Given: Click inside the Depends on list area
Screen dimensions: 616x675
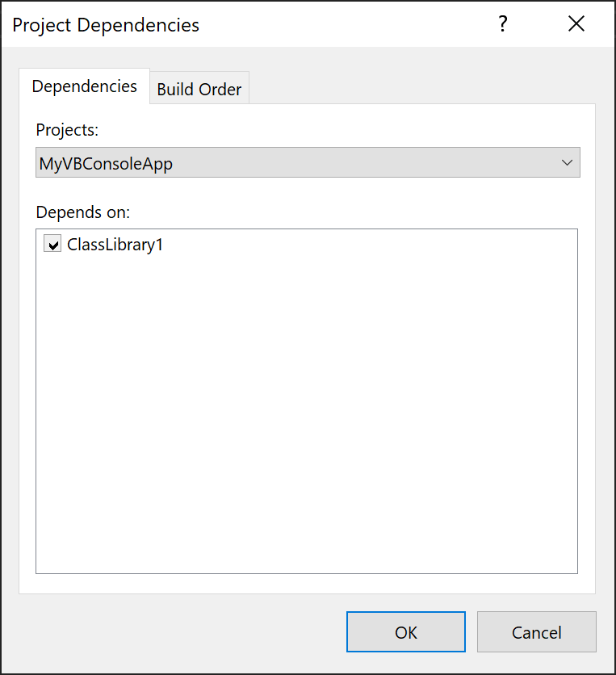Looking at the screenshot, I should click(x=307, y=404).
